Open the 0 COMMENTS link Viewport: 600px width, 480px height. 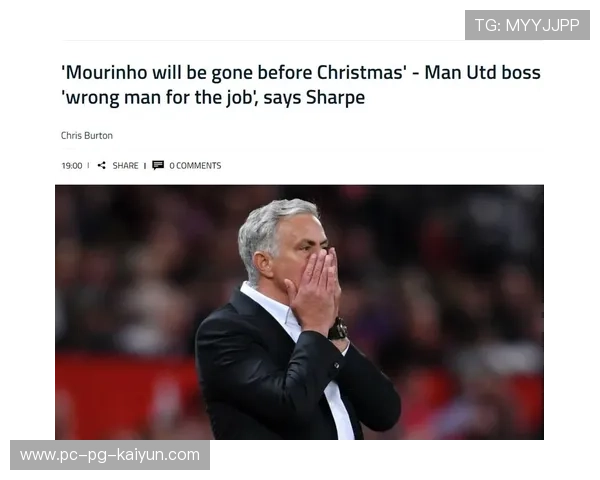(195, 165)
